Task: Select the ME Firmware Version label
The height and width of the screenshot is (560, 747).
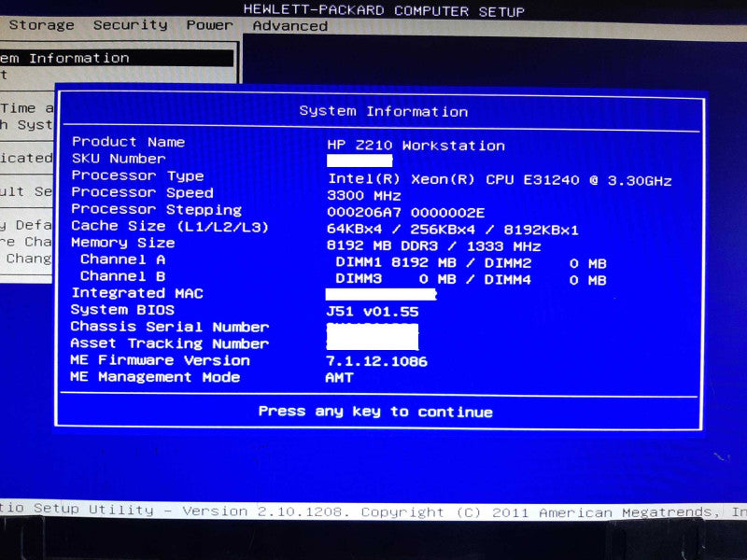Action: coord(160,360)
